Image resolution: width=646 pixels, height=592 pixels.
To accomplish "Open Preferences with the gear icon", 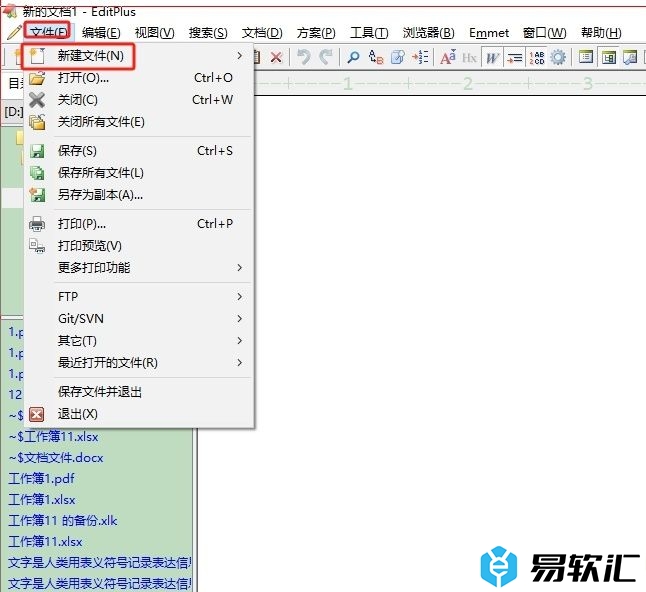I will (558, 57).
